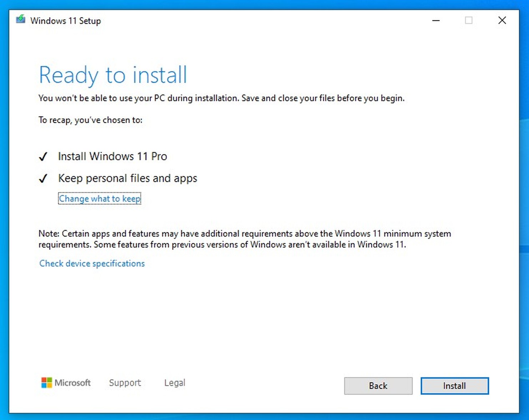Select the 'Ready to install' heading
The width and height of the screenshot is (529, 420).
coord(113,75)
